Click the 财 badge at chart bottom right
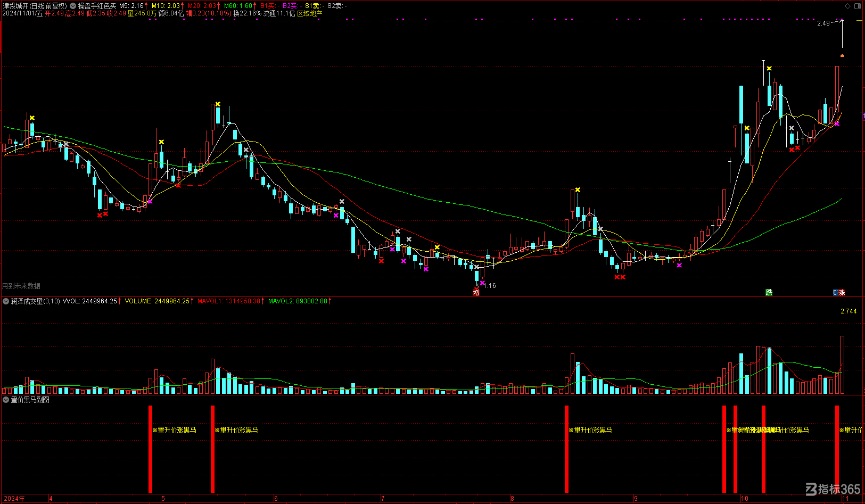Viewport: 865px width, 504px height. pos(836,292)
